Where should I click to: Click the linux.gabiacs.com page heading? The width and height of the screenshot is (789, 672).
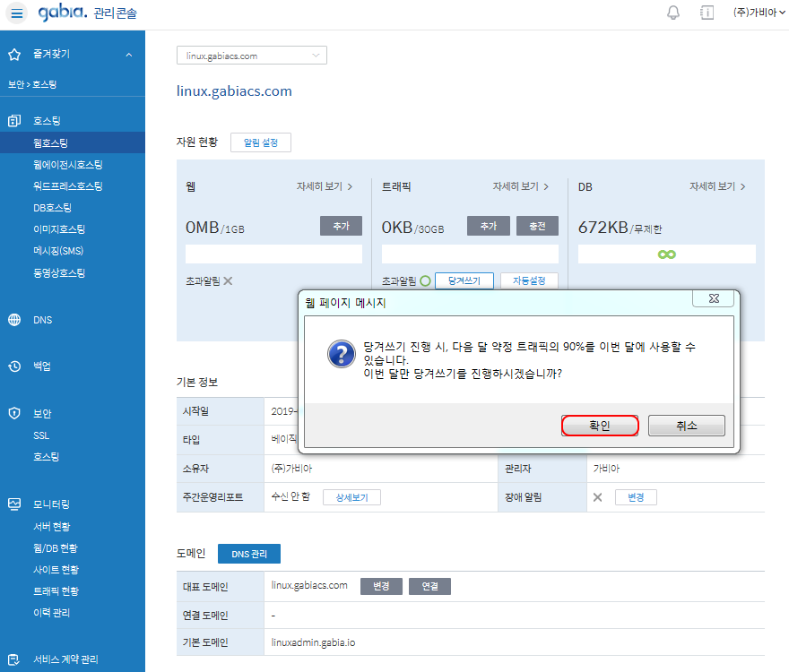point(234,91)
